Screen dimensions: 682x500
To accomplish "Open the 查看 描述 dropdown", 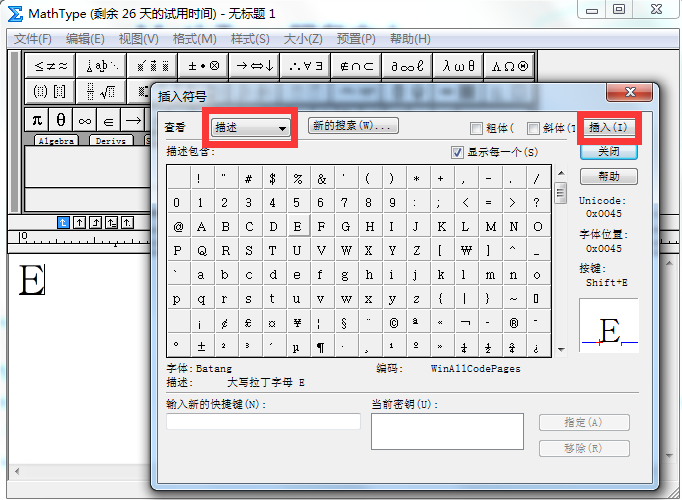I will click(x=251, y=128).
